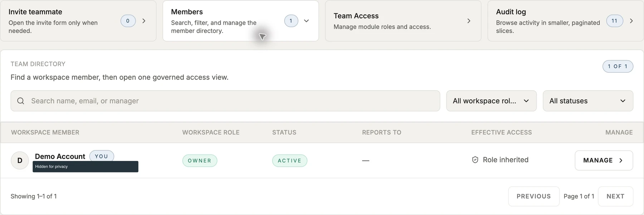Open the Team Access card
The image size is (644, 215).
point(403,21)
